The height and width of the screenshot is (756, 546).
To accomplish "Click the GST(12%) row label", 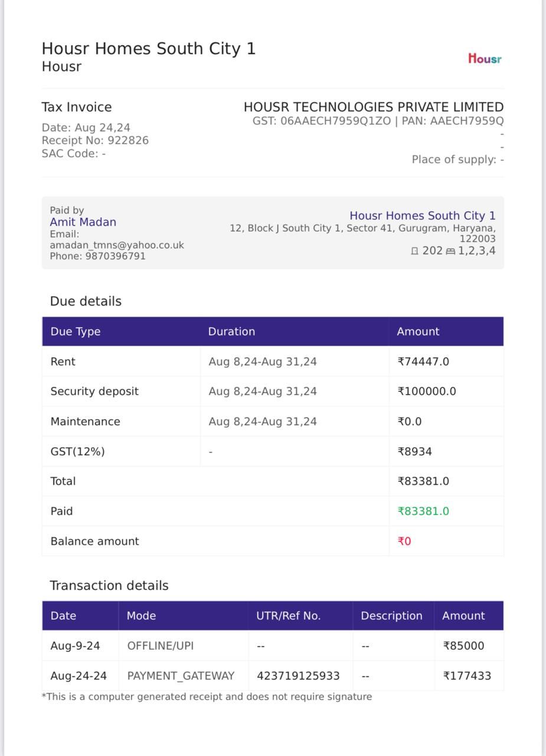I will 77,452.
